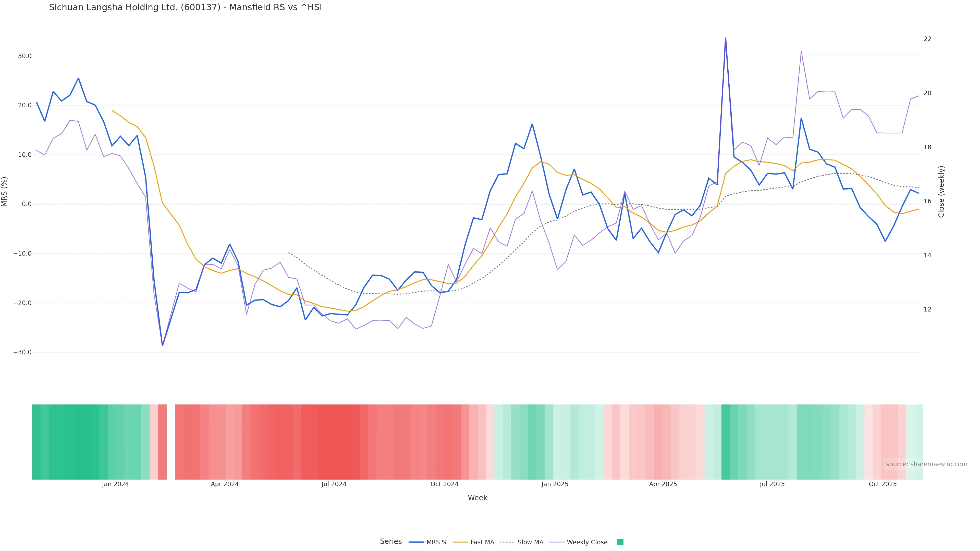The image size is (980, 551).
Task: Click the Week x-axis title
Action: click(x=477, y=498)
